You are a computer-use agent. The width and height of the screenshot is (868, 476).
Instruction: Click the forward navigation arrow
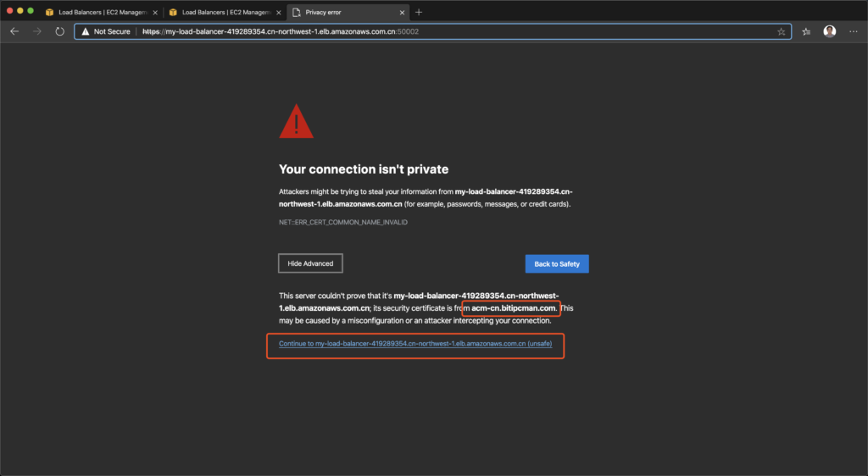point(36,31)
